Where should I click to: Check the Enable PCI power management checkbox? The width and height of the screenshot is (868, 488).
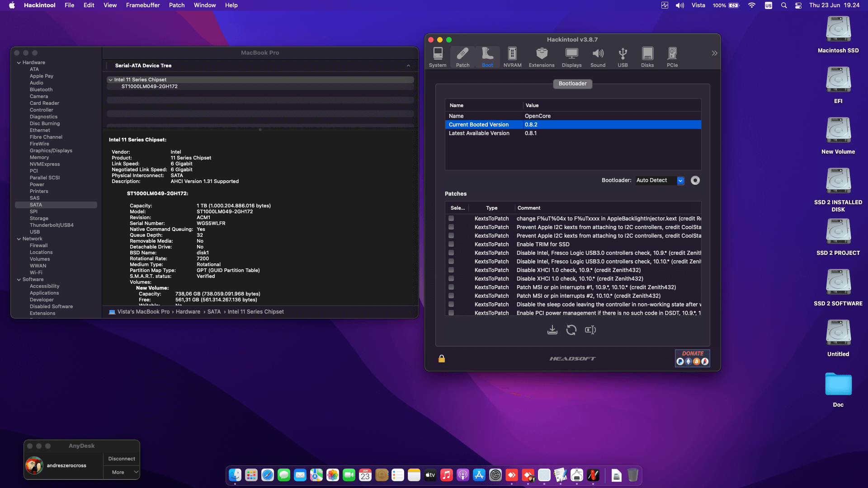pyautogui.click(x=451, y=313)
